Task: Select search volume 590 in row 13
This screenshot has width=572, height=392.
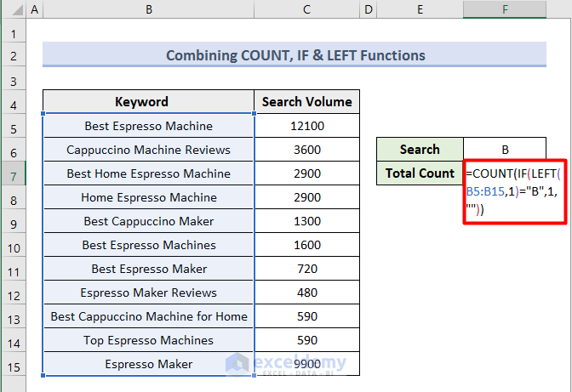Action: (x=306, y=315)
